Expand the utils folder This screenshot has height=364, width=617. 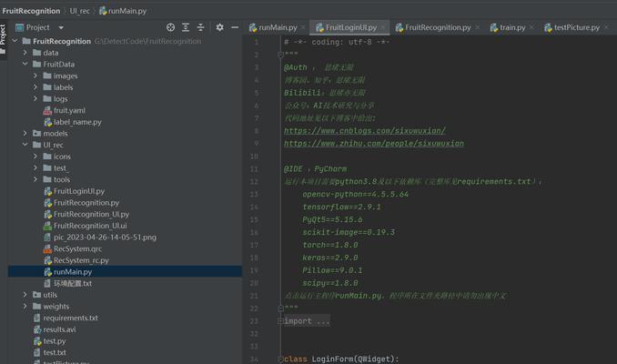25,294
